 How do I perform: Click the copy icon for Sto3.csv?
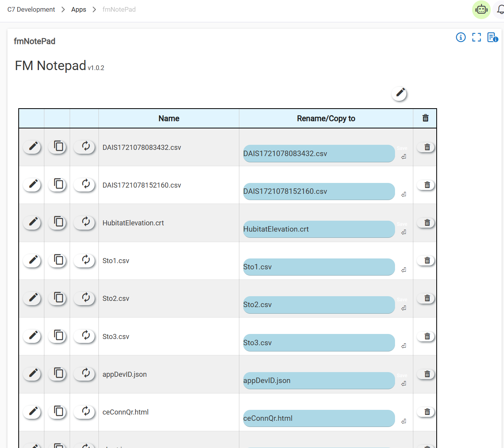click(58, 336)
